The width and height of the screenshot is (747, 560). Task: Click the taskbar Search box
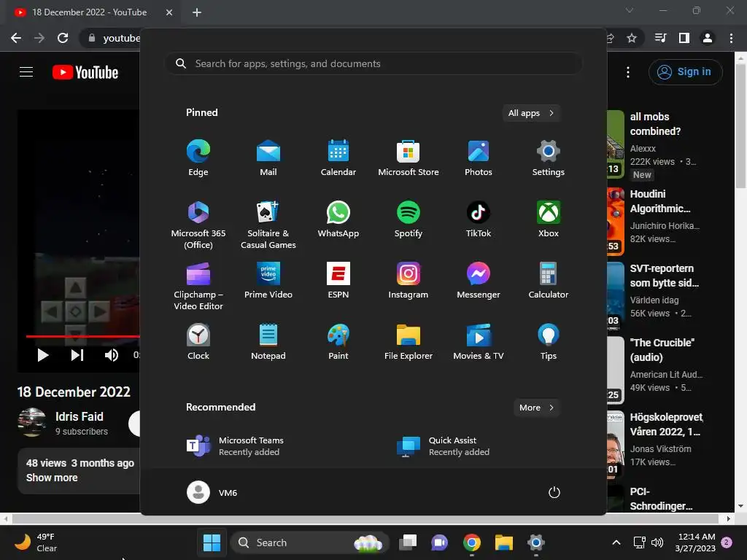(x=309, y=542)
